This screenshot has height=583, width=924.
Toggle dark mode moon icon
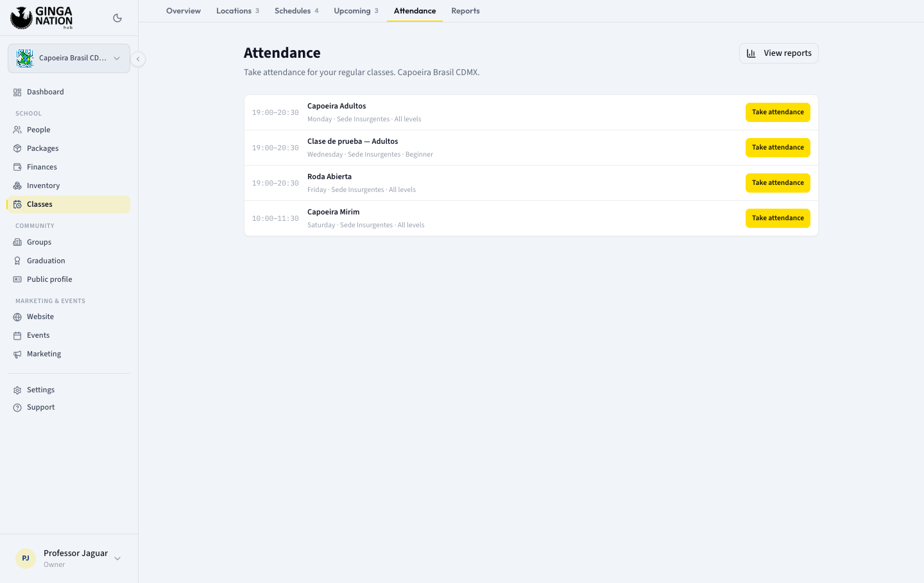[117, 18]
